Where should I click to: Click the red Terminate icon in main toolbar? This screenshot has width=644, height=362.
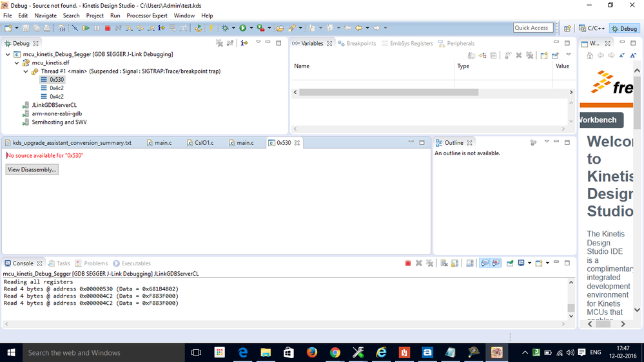click(108, 28)
